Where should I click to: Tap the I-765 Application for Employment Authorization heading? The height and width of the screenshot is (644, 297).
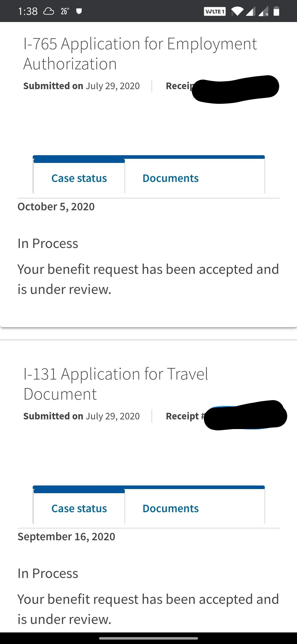pyautogui.click(x=140, y=54)
